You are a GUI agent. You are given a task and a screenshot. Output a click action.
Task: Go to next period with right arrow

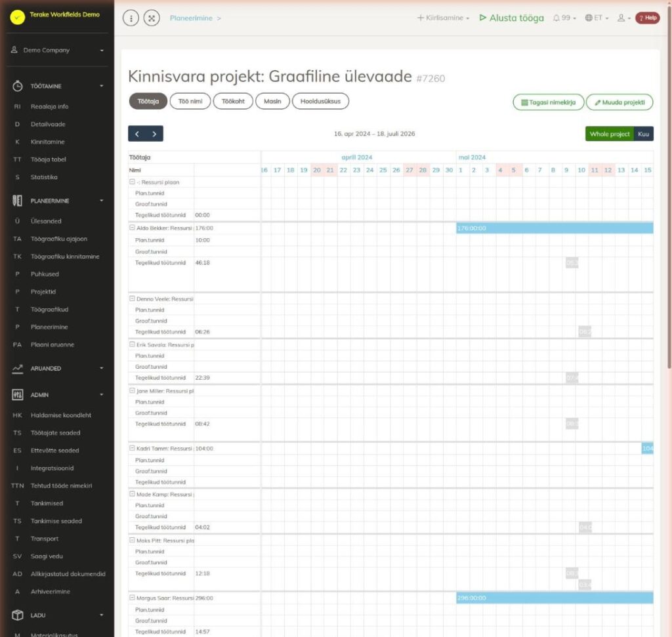(154, 134)
